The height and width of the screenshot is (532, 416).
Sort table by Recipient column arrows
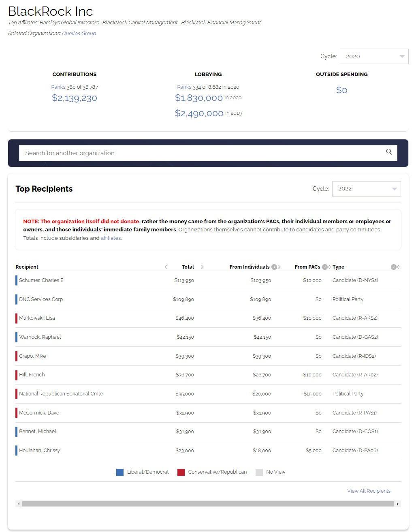pos(166,267)
